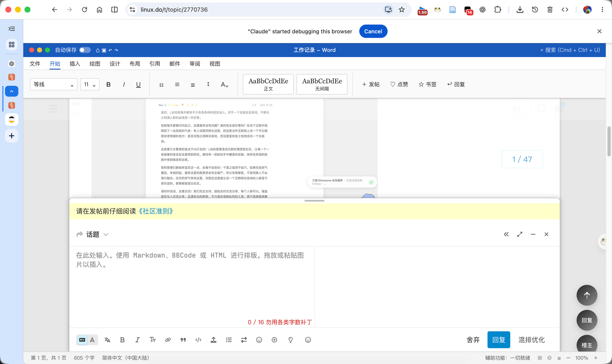This screenshot has width=612, height=364.
Task: Click the Italic icon in composer toolbar
Action: (x=137, y=340)
